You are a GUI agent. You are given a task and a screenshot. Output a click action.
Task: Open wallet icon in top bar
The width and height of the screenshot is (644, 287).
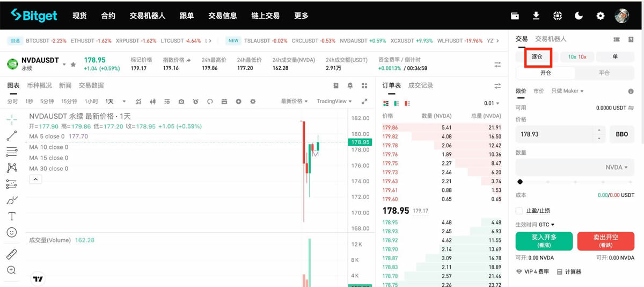pos(515,16)
